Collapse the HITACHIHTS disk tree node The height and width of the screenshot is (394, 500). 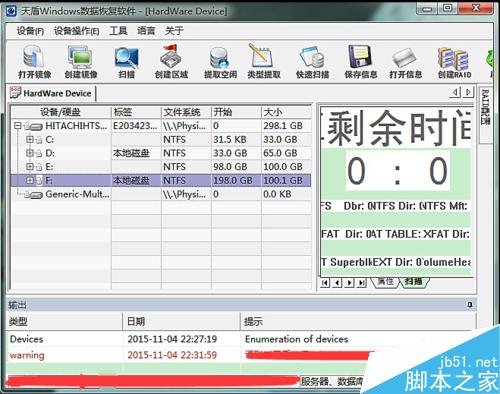[18, 126]
